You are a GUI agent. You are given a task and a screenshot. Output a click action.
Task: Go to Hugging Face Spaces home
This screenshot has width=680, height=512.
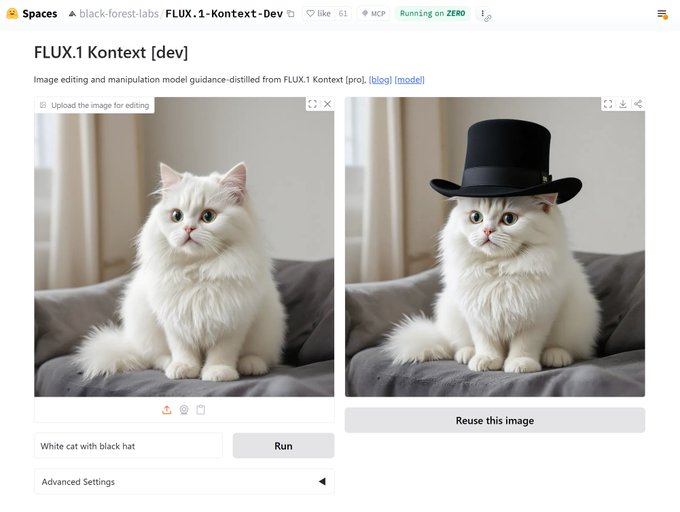(32, 13)
